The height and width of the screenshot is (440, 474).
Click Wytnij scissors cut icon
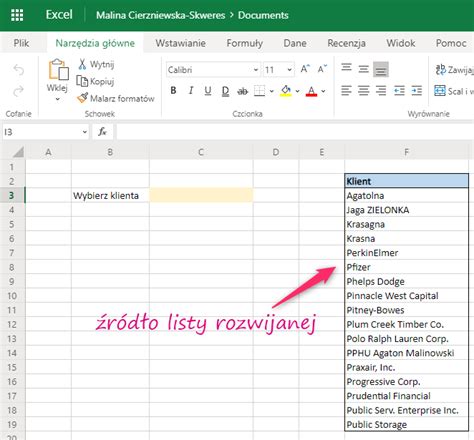pos(82,64)
